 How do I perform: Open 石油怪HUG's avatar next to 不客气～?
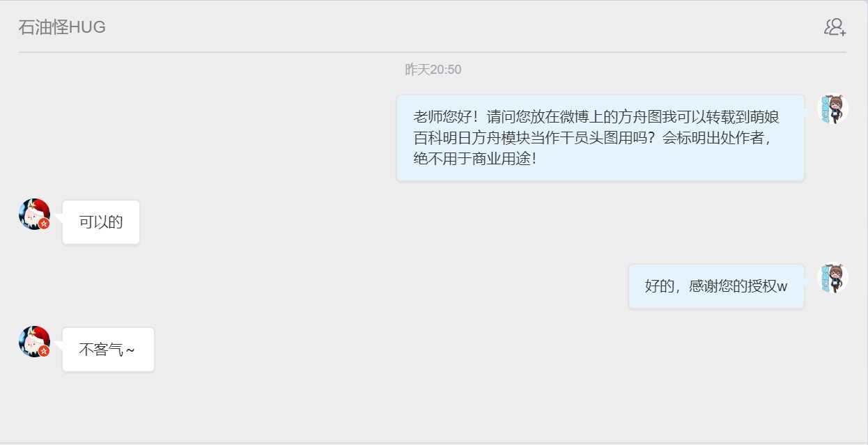tap(34, 341)
